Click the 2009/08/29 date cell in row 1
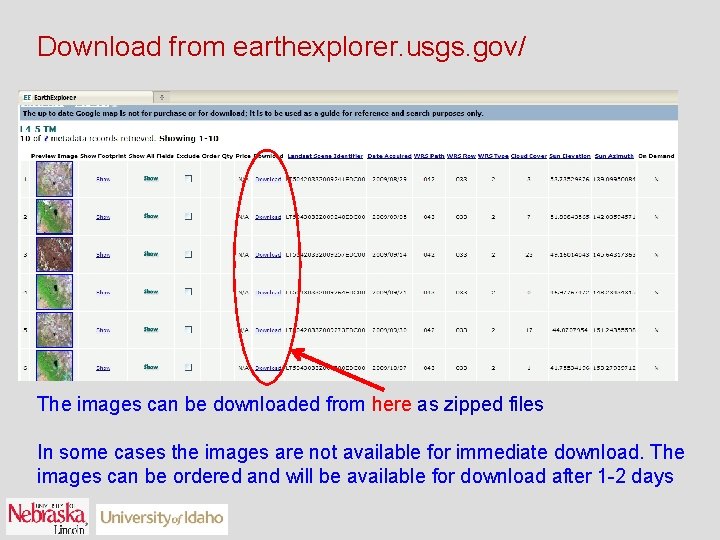The height and width of the screenshot is (540, 720). [x=389, y=179]
